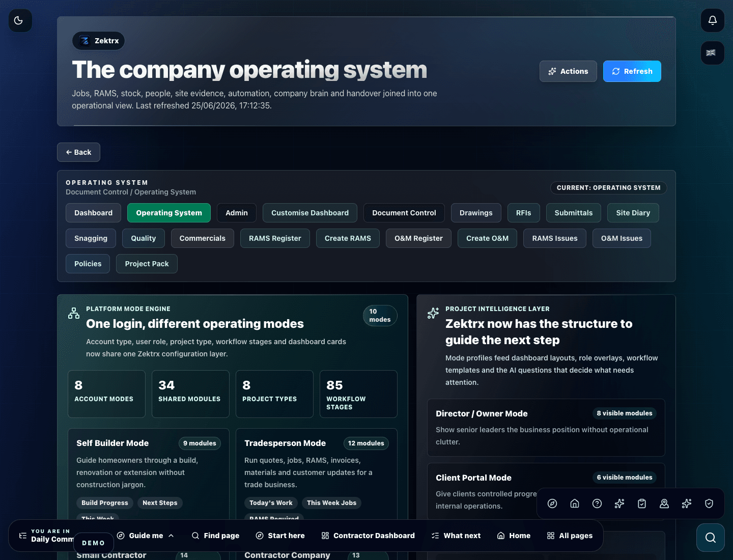Open Contractor Dashboard from bottom bar
The image size is (733, 560).
click(x=368, y=536)
